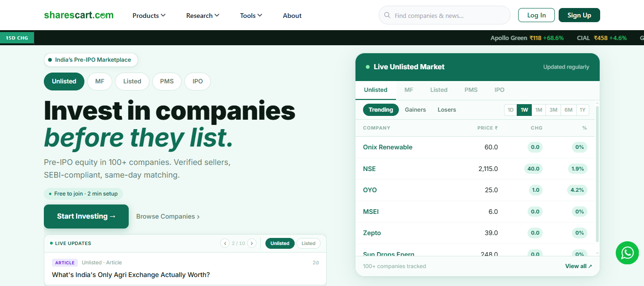Click NSE 40.0 change badge
Image resolution: width=644 pixels, height=286 pixels.
[x=533, y=169]
